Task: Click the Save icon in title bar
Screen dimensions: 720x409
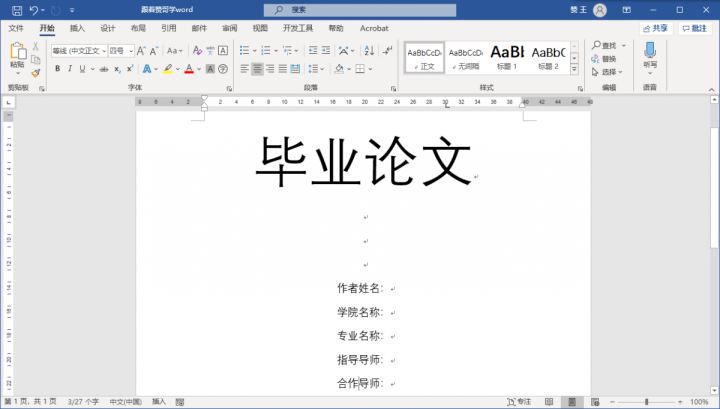Action: [17, 10]
